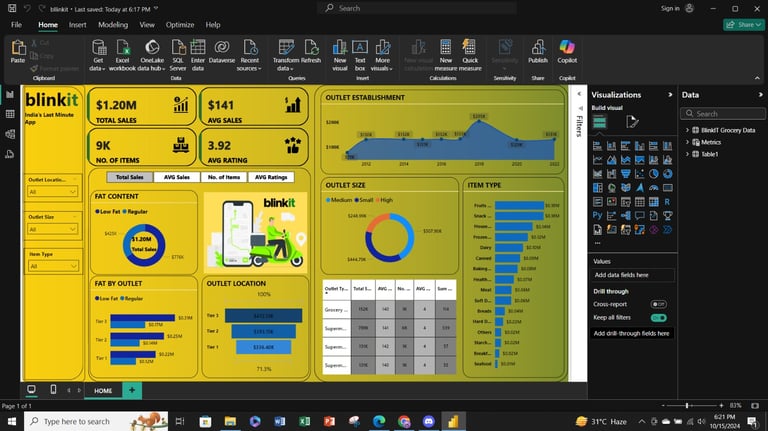Collapse the ribbon with the chevron

pos(757,78)
